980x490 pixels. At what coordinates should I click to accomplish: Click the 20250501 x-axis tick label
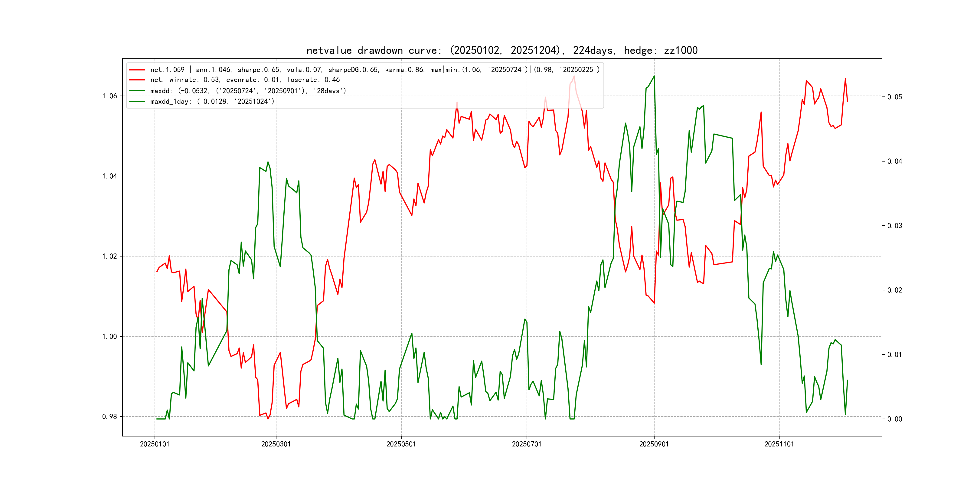click(401, 444)
